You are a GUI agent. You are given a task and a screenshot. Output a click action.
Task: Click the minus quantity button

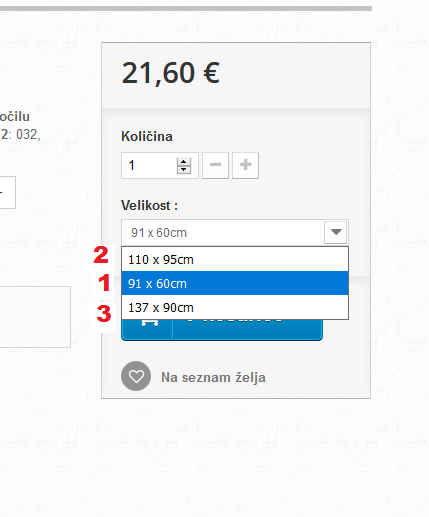point(215,165)
